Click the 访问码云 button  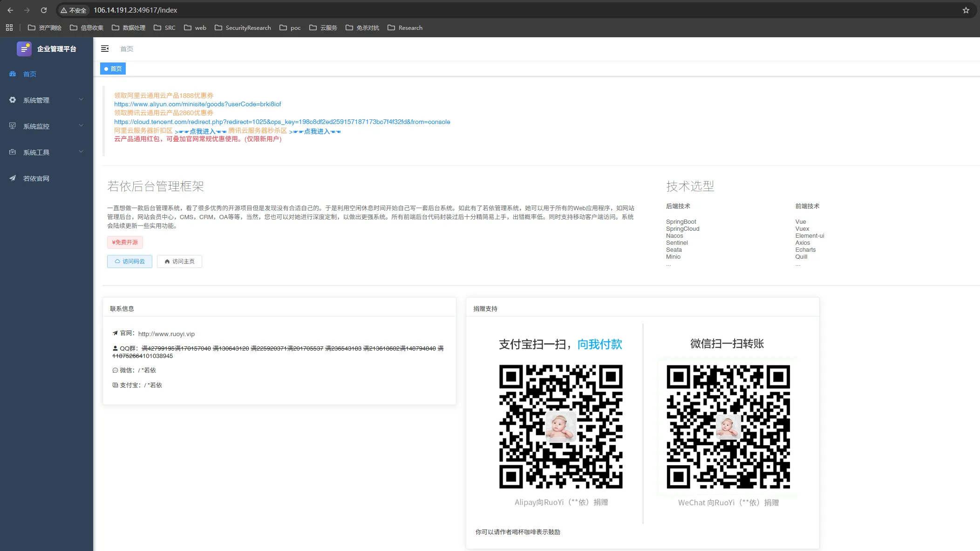[129, 262]
